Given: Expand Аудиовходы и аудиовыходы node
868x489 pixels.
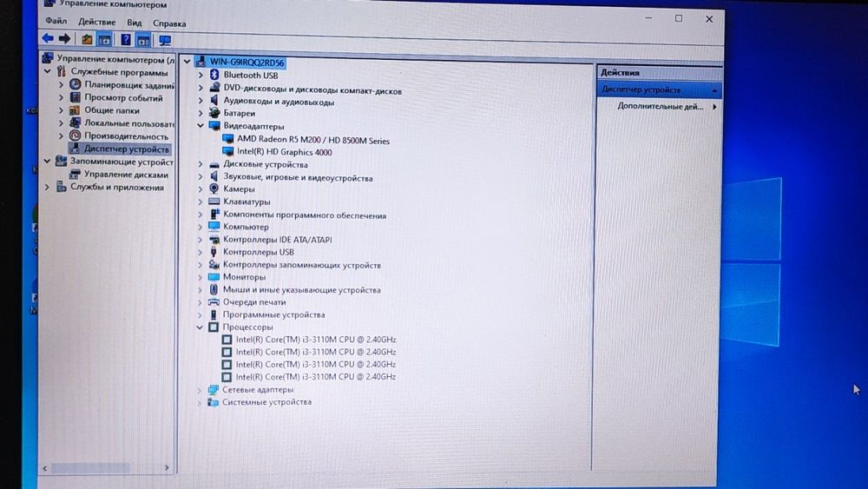Looking at the screenshot, I should (201, 101).
